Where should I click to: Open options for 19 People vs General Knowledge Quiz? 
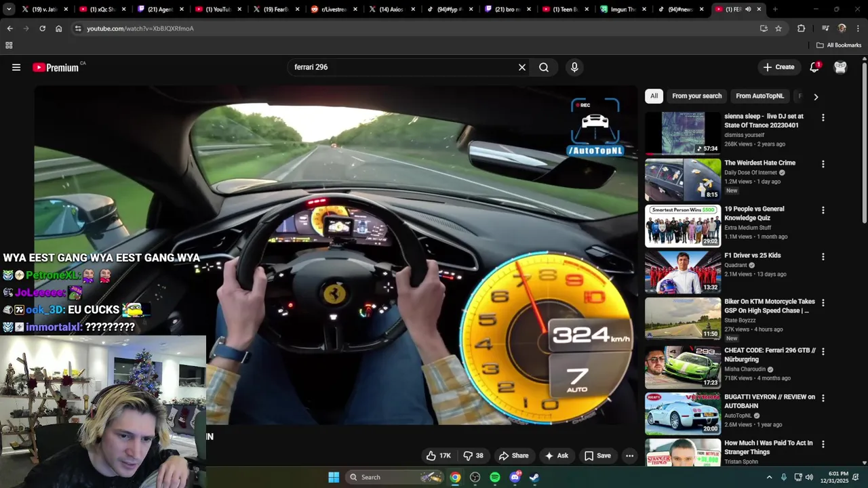coord(823,210)
